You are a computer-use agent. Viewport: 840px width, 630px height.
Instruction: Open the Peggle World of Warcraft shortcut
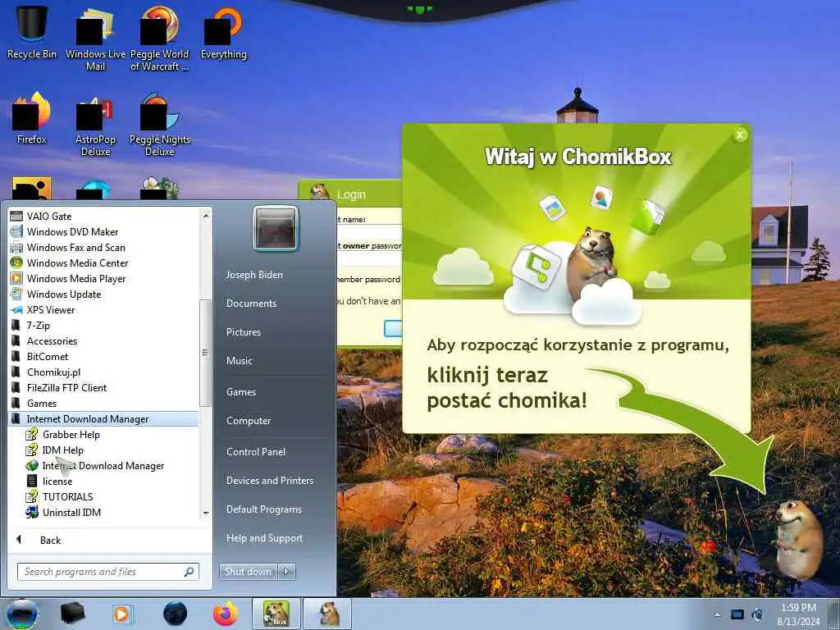pyautogui.click(x=160, y=39)
